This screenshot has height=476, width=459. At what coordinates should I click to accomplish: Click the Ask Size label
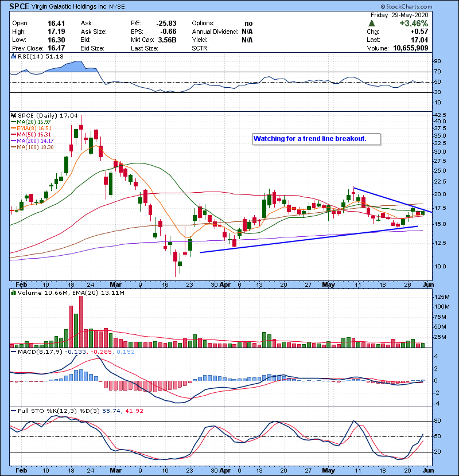94,32
